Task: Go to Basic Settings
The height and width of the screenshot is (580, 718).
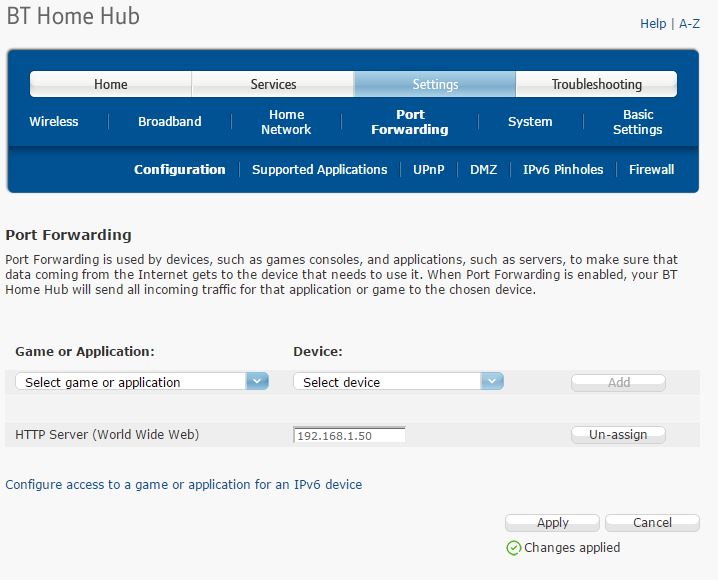Action: [x=637, y=122]
